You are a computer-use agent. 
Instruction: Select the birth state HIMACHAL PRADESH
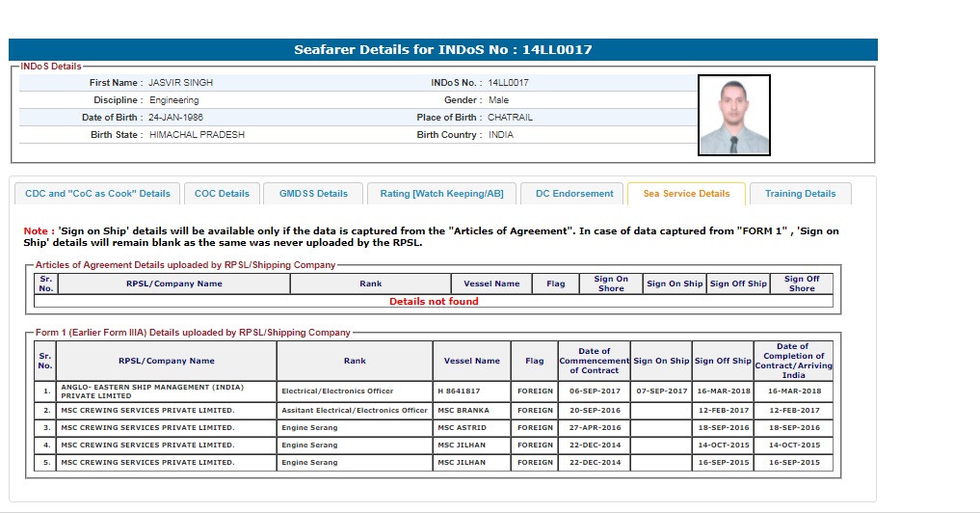click(197, 135)
